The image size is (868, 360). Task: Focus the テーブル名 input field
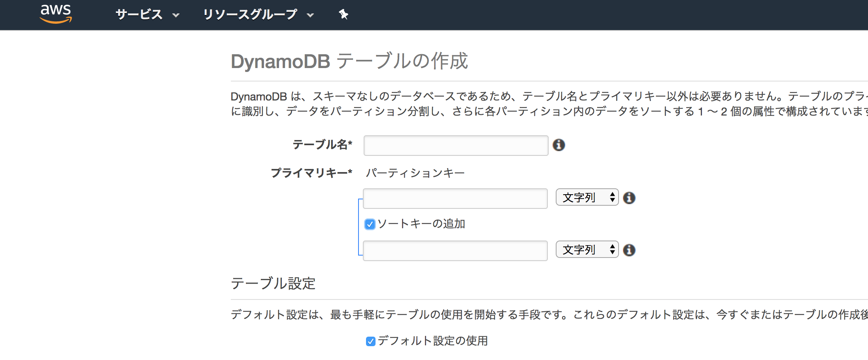click(456, 146)
